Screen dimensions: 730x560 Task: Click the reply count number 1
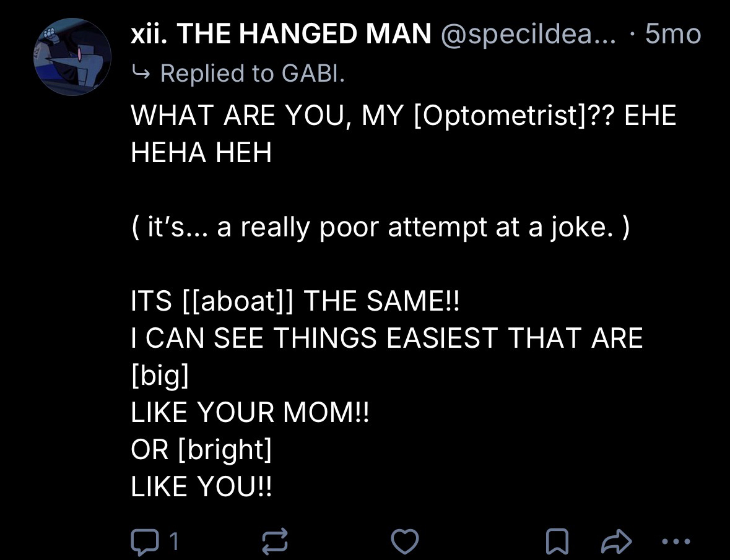[174, 541]
